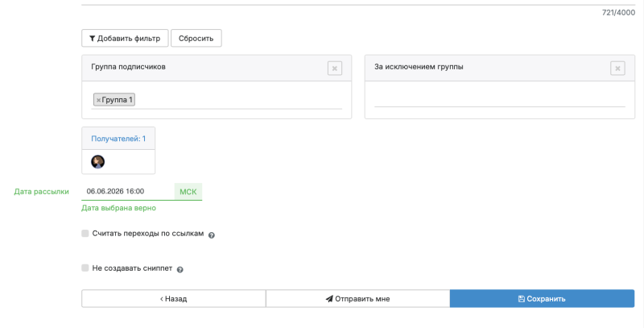Remove the Группа 1 tag
Image resolution: width=644 pixels, height=328 pixels.
click(98, 100)
